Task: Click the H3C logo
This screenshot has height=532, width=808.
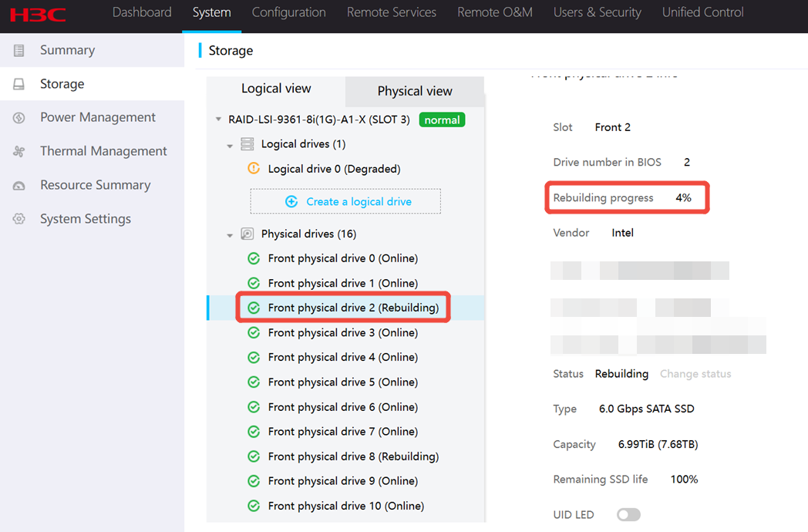Action: point(38,14)
